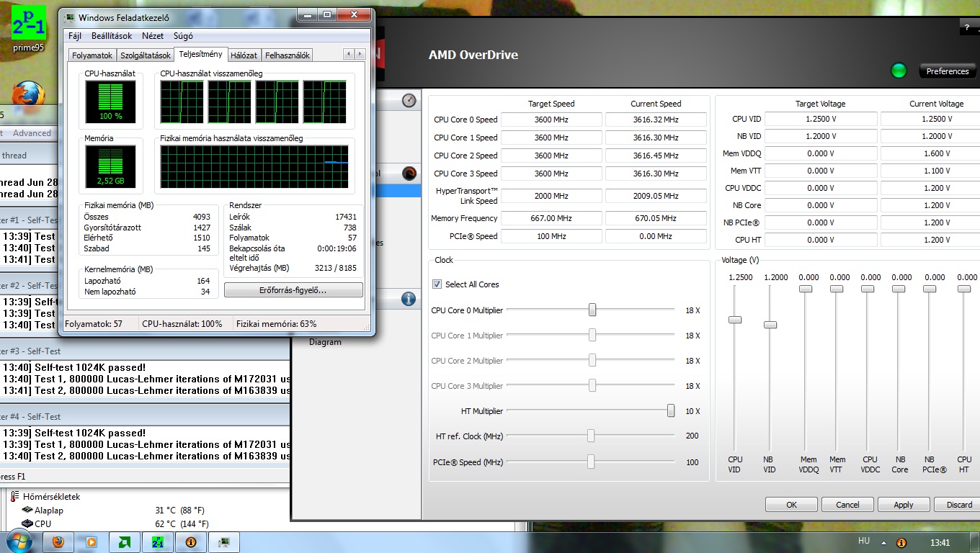Viewport: 980px width, 553px height.
Task: Click the CPU VDDC voltage slider handle
Action: [868, 289]
